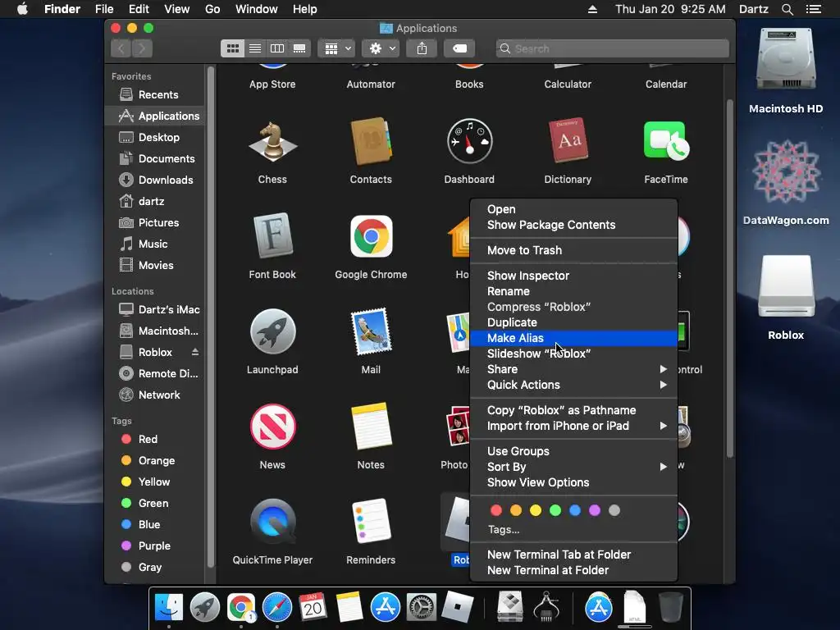Select the Mail app icon

[371, 331]
